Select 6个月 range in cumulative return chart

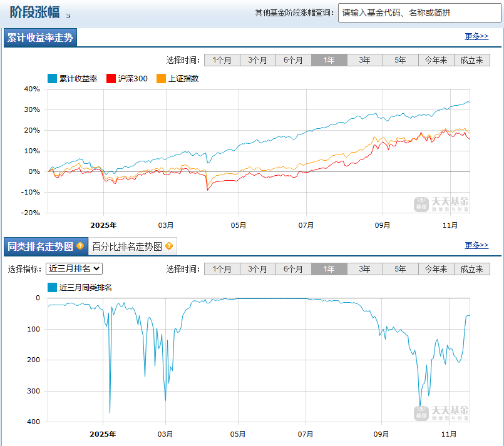pos(294,60)
